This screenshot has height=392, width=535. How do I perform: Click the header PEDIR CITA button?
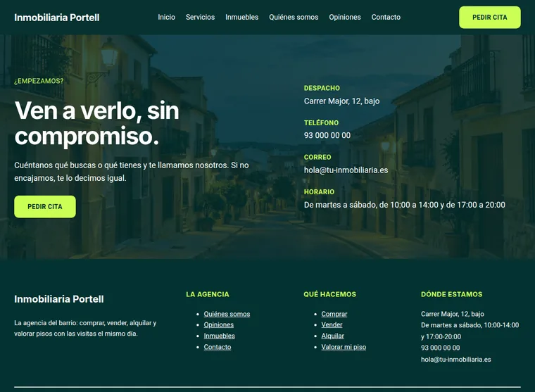(x=490, y=18)
